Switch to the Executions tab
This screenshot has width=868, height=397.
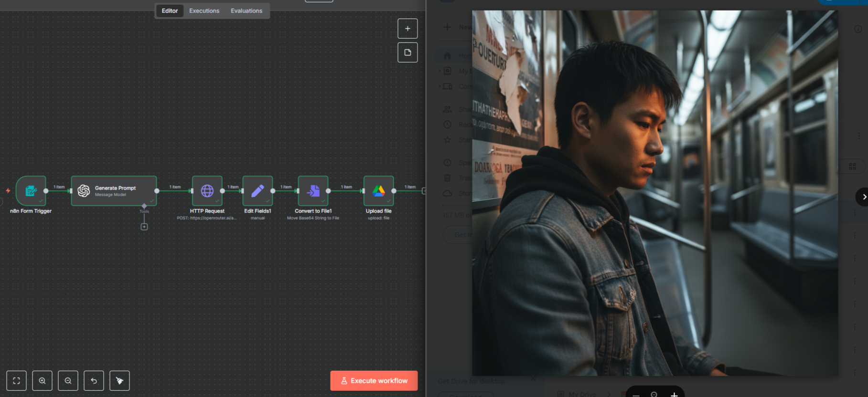pos(204,10)
